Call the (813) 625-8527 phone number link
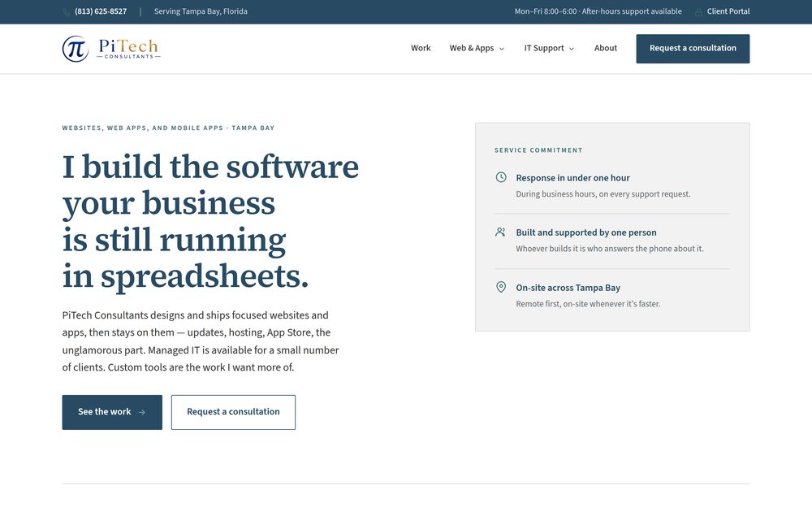The image size is (812, 508). (101, 11)
